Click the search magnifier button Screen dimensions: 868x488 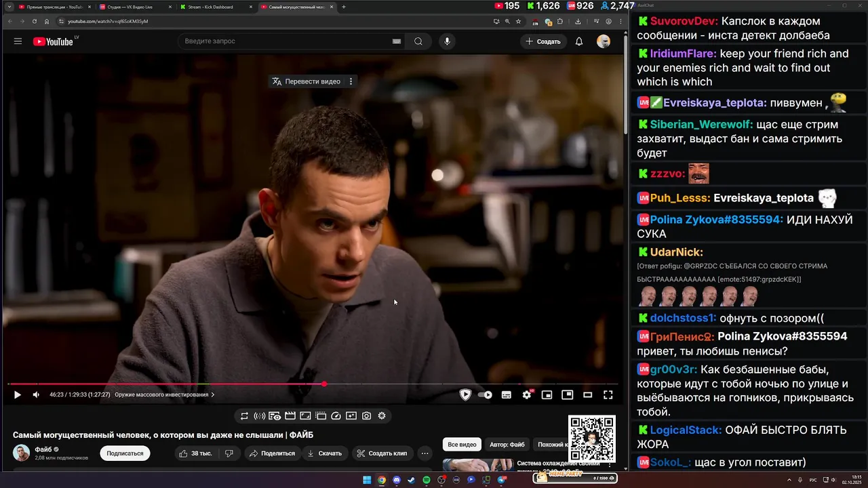pos(418,41)
